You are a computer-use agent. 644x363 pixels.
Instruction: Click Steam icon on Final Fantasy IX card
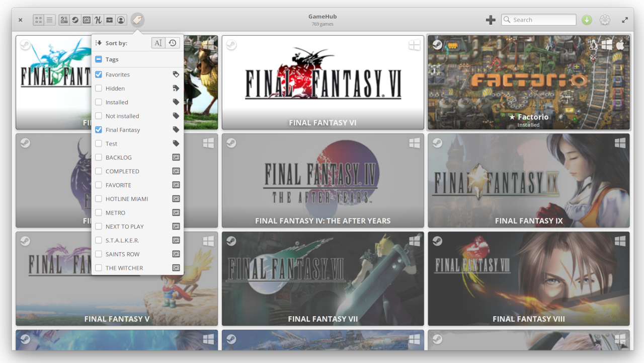click(437, 143)
